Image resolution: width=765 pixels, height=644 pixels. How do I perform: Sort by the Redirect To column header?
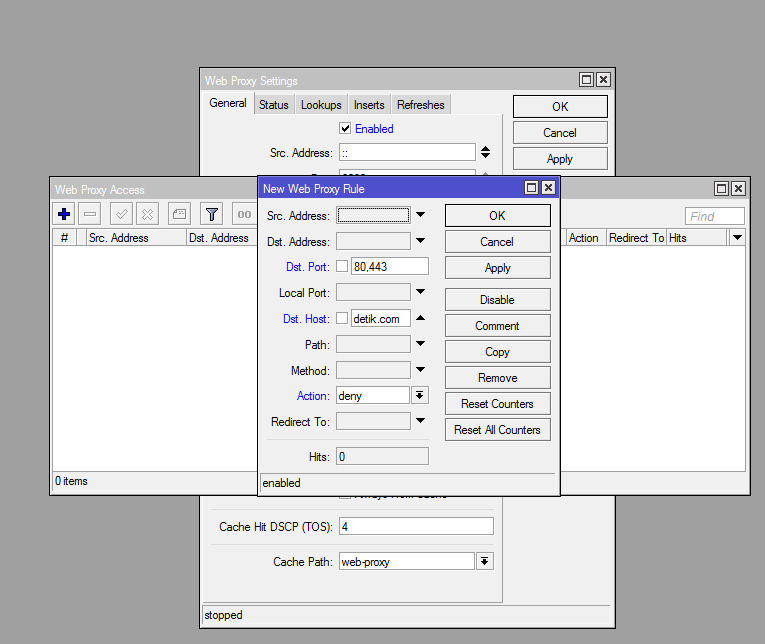click(x=636, y=238)
